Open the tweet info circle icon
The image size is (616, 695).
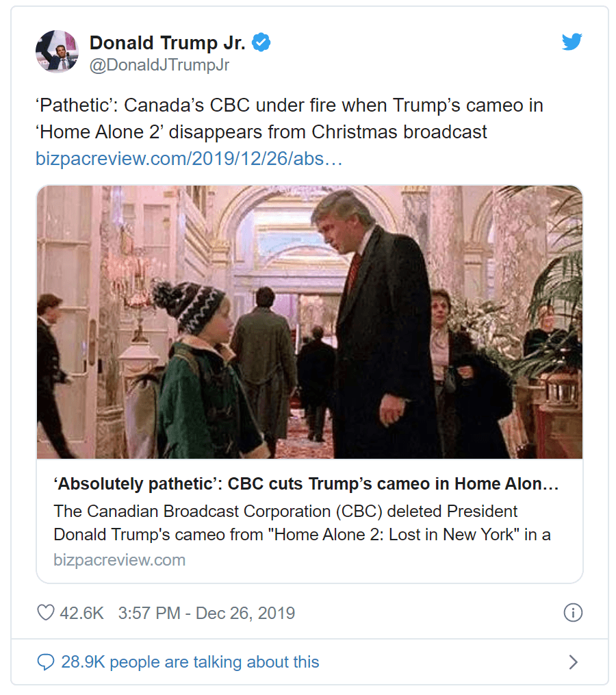click(572, 612)
